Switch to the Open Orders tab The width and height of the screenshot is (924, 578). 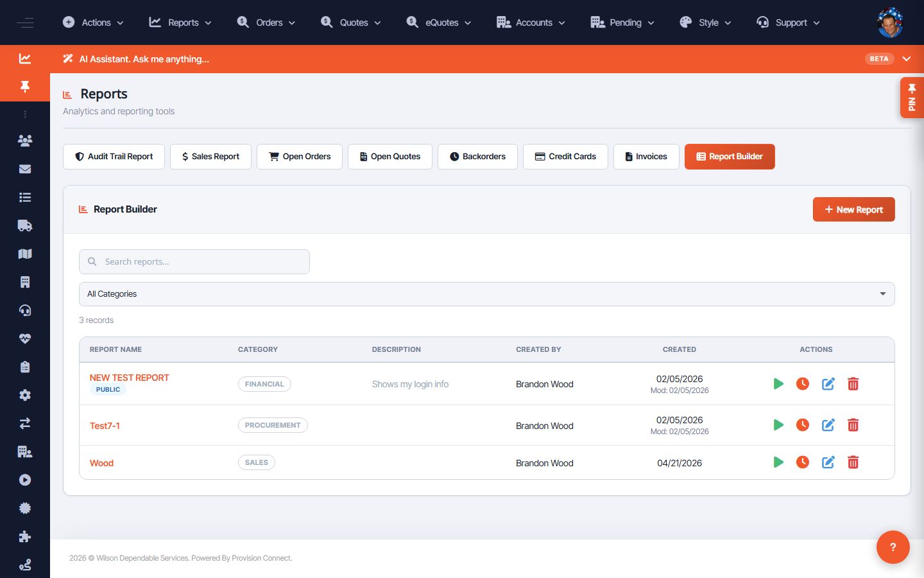coord(300,157)
